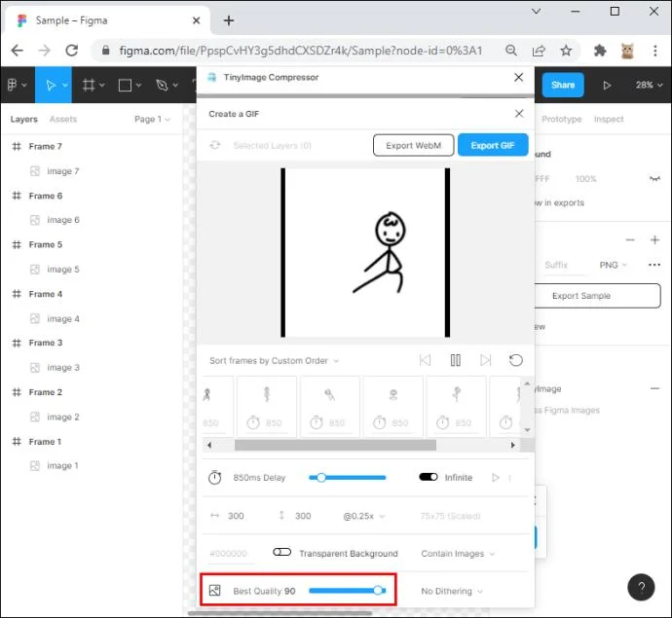Open the No Dithering dropdown
The width and height of the screenshot is (672, 618).
[452, 591]
